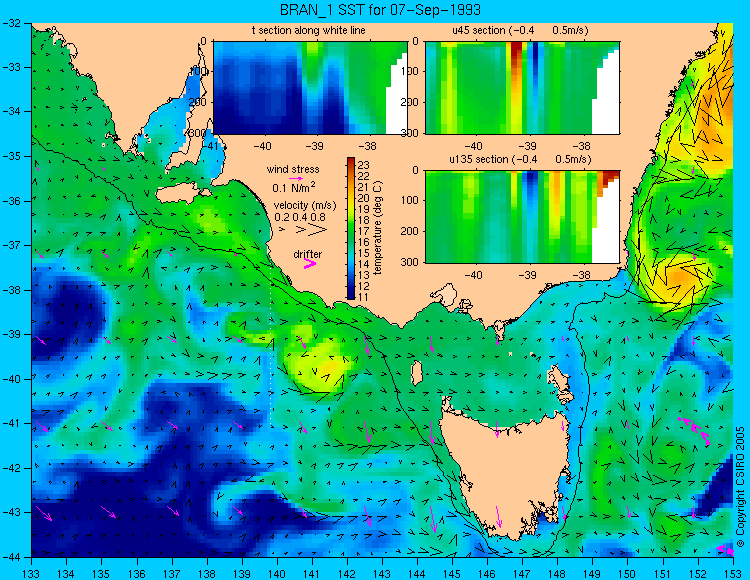The height and width of the screenshot is (580, 750).
Task: Click the vertical temperature color bar
Action: pyautogui.click(x=351, y=229)
